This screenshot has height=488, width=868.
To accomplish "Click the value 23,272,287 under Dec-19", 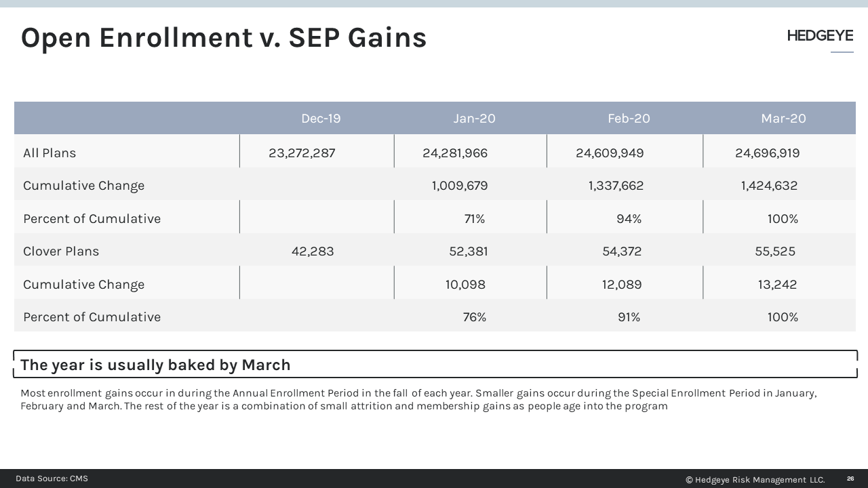I will click(x=302, y=152).
